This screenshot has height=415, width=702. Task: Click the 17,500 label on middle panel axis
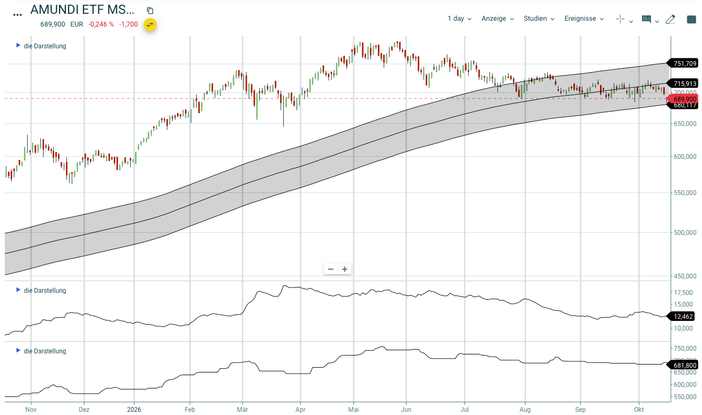(683, 292)
